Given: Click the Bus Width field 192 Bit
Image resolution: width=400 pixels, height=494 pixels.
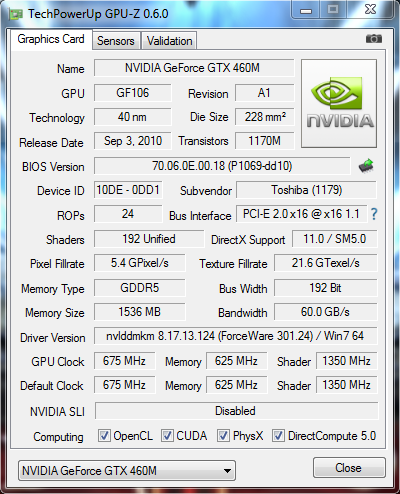Looking at the screenshot, I should [326, 288].
